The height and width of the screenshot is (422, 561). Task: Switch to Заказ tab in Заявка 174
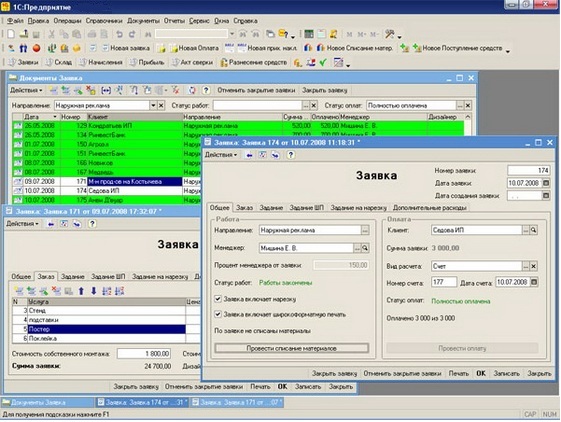(244, 208)
